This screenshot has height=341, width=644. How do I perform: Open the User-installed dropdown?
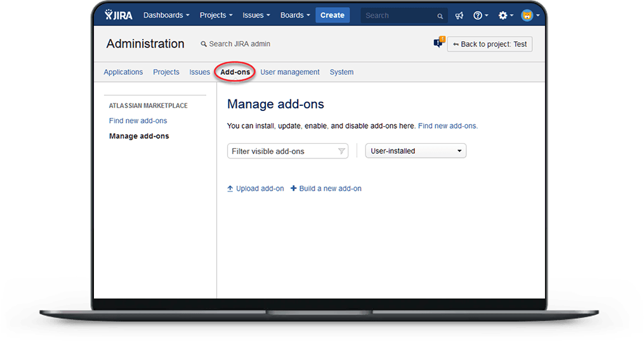point(416,151)
